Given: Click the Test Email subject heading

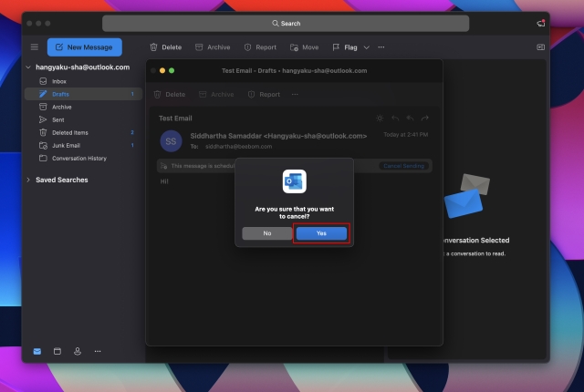Looking at the screenshot, I should click(175, 119).
